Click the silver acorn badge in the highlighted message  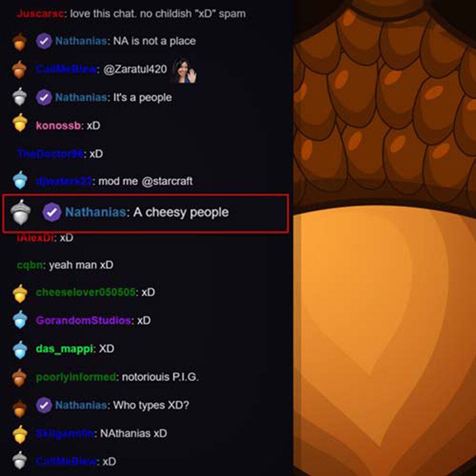(20, 212)
